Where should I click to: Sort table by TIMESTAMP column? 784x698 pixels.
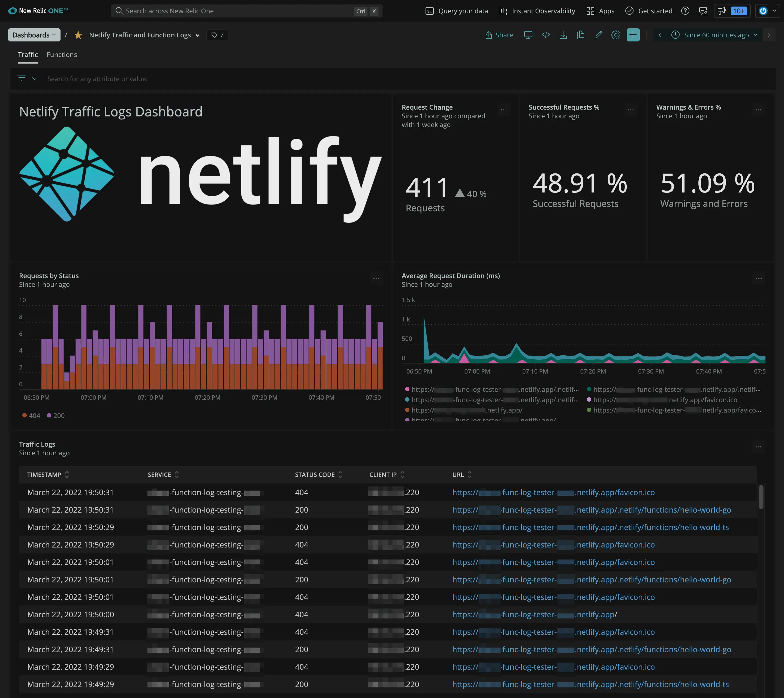[x=48, y=474]
